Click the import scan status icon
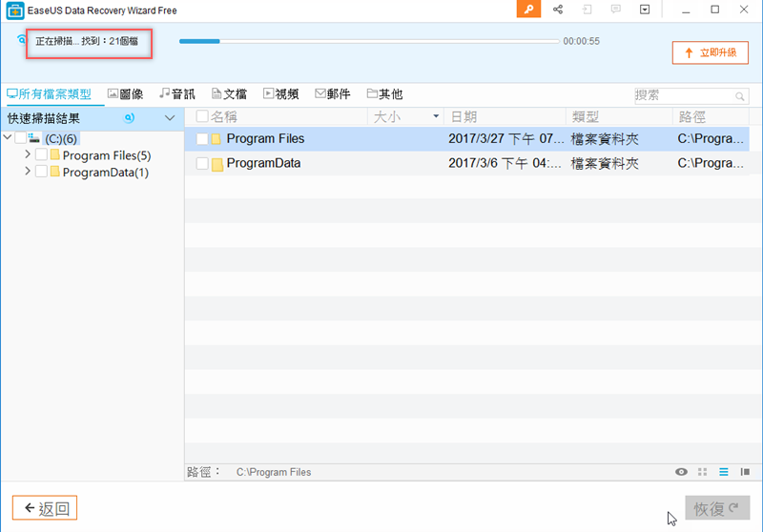Viewport: 763px width, 532px height. click(x=588, y=10)
